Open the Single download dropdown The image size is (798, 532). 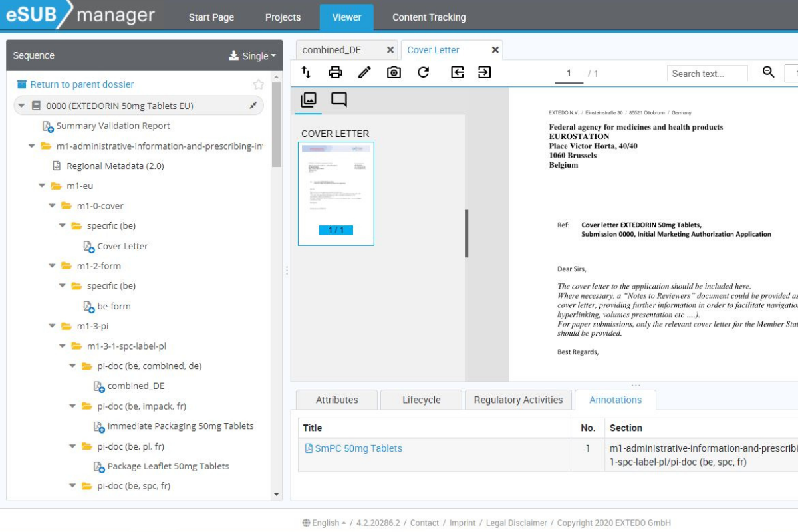(253, 56)
